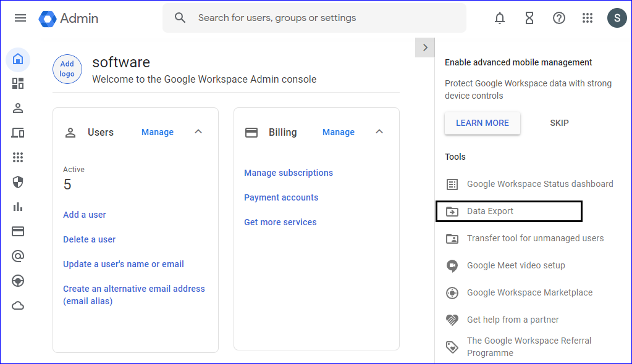Click the LEARN MORE button
Image resolution: width=632 pixels, height=364 pixels.
click(x=482, y=123)
